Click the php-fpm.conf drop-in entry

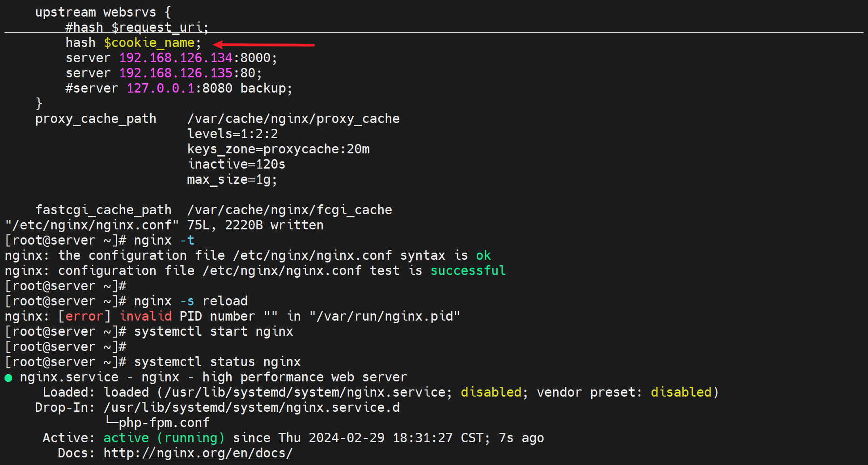coord(164,423)
